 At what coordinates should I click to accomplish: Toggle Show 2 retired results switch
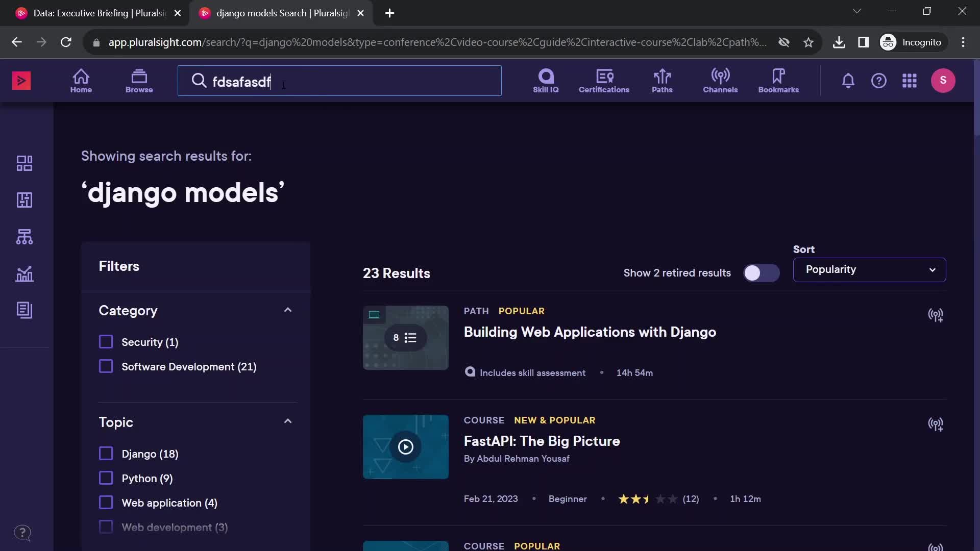761,273
